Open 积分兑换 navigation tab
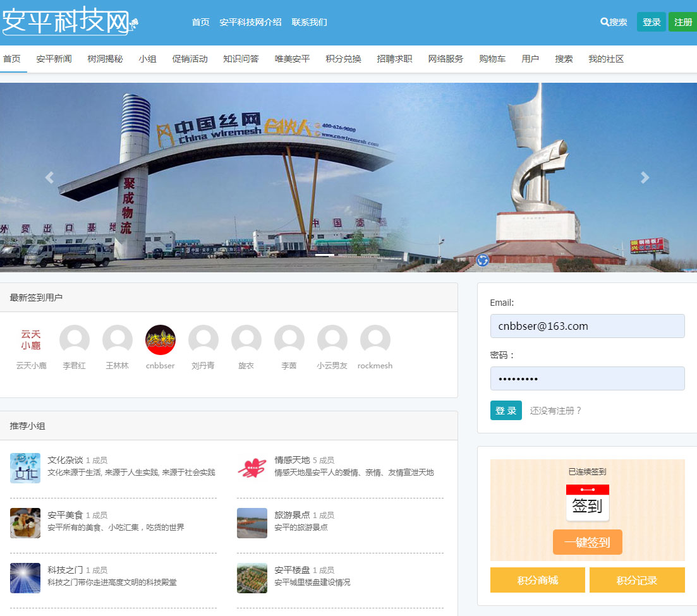Image resolution: width=697 pixels, height=616 pixels. click(x=343, y=59)
